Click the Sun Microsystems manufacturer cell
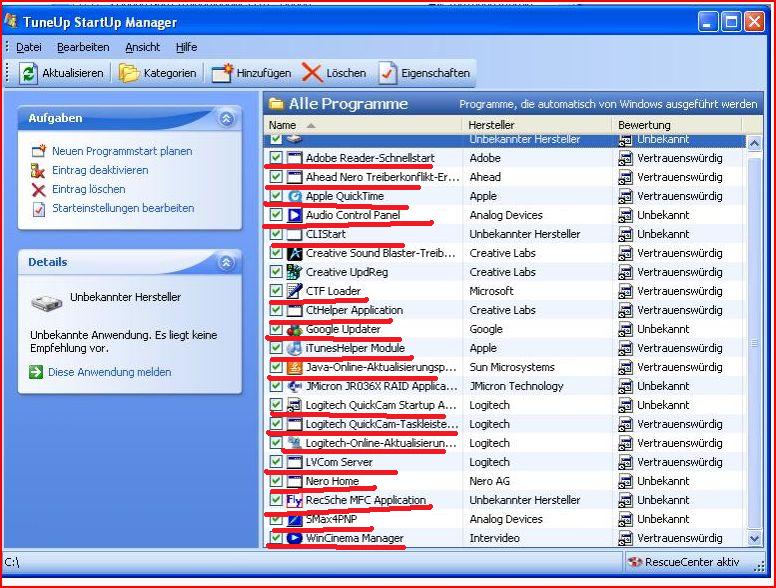 [512, 367]
